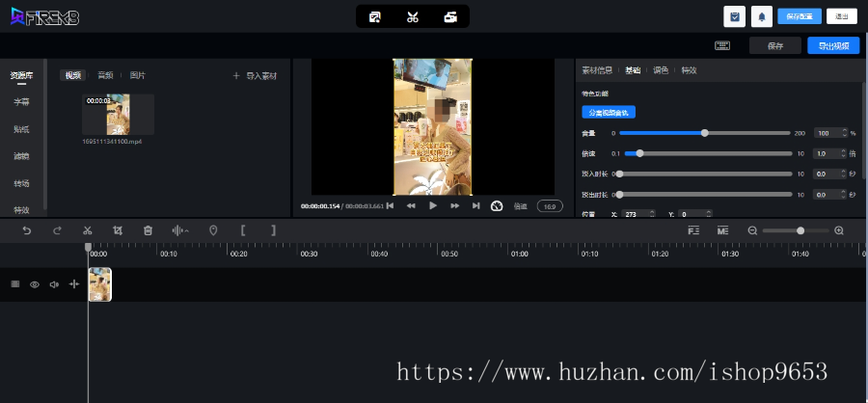
Task: Select the crop tool in timeline toolbar
Action: click(x=118, y=230)
